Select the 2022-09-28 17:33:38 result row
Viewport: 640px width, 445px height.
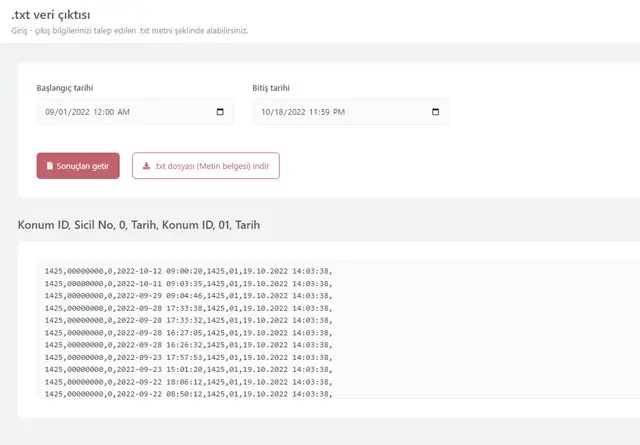tap(190, 308)
